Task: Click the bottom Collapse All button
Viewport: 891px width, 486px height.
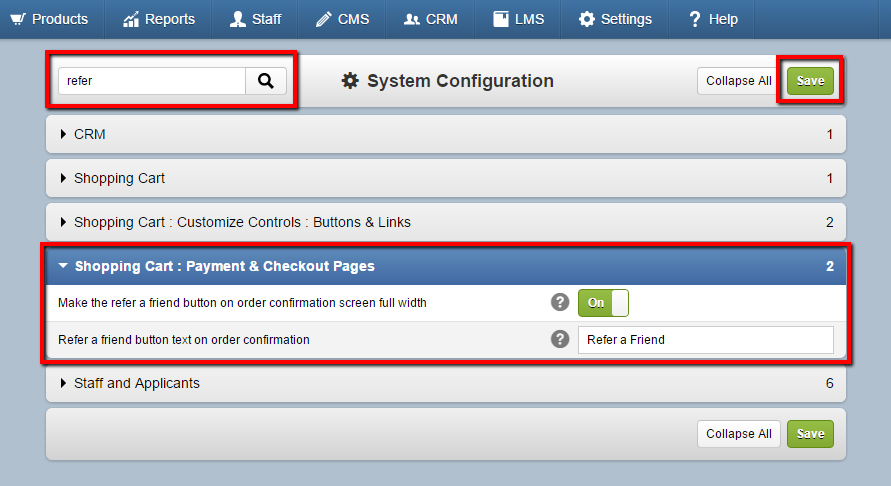Action: (x=739, y=434)
